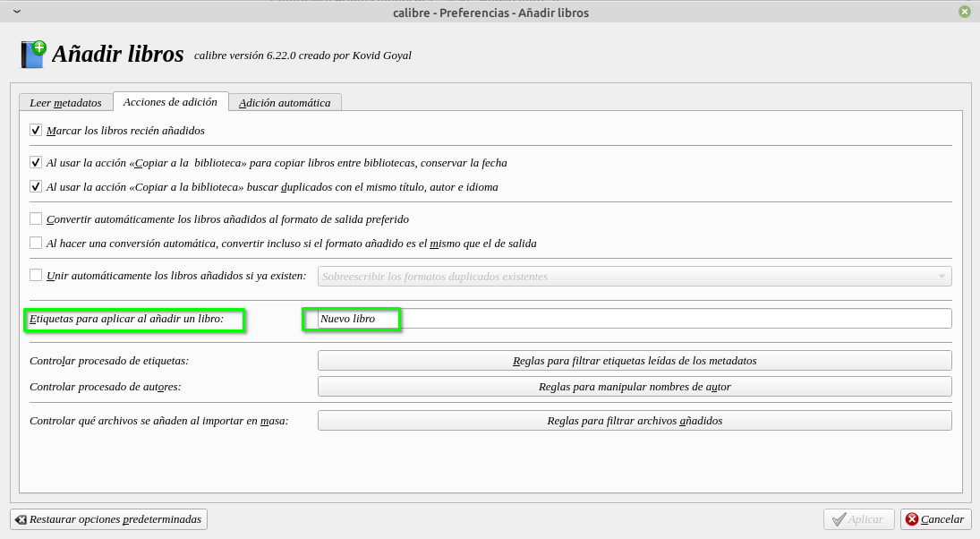Image resolution: width=980 pixels, height=539 pixels.
Task: Click the red X icon on Cancelar
Action: [913, 519]
